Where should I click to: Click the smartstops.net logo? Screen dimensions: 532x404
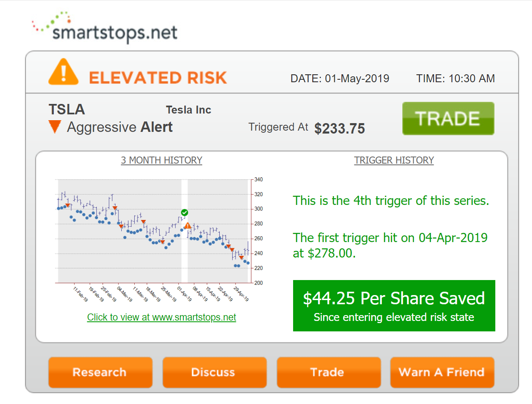pyautogui.click(x=105, y=28)
